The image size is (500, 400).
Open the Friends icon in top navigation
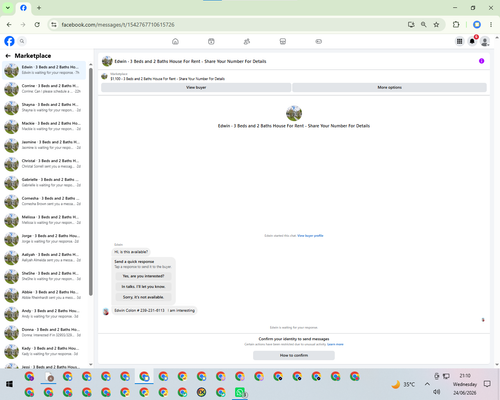pos(247,41)
